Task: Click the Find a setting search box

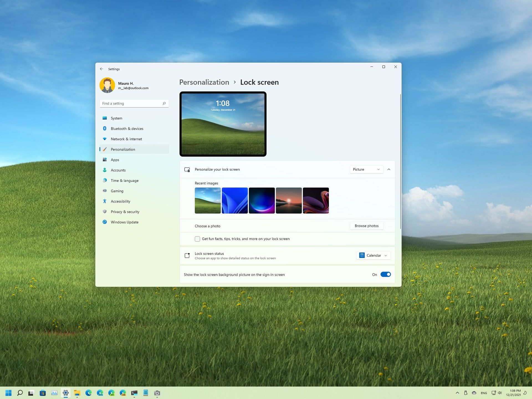Action: click(130, 103)
